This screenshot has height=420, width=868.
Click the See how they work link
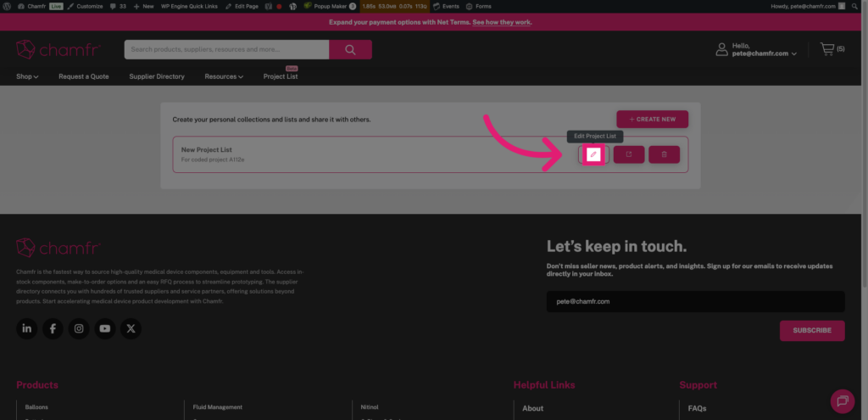[x=502, y=22]
